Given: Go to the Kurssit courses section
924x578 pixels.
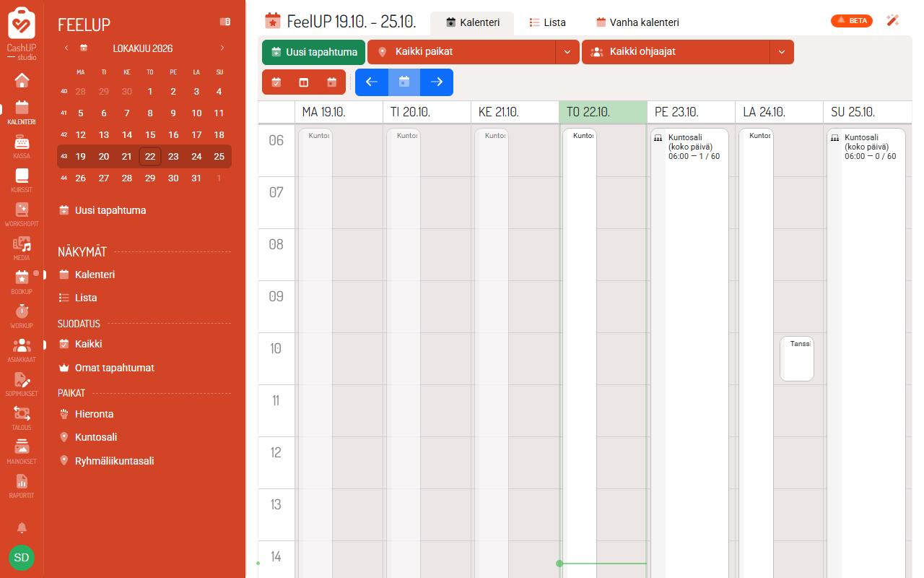Looking at the screenshot, I should (22, 180).
